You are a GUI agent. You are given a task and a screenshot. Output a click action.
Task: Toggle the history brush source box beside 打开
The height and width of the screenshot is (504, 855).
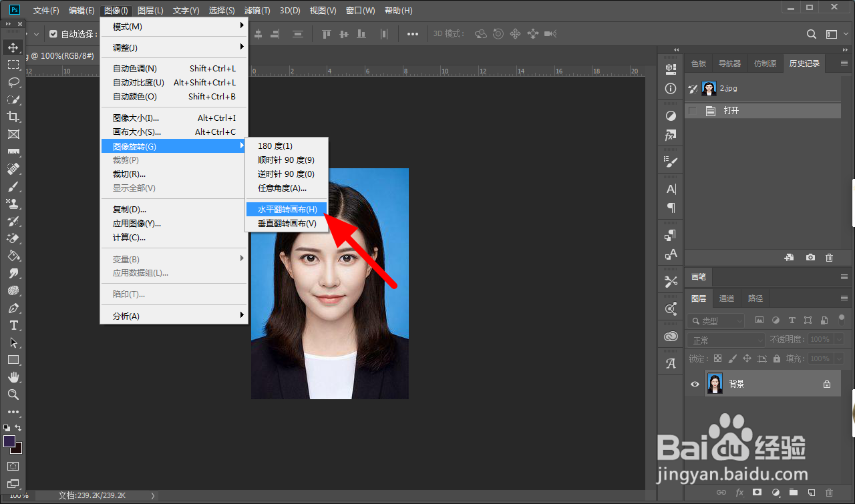(693, 111)
